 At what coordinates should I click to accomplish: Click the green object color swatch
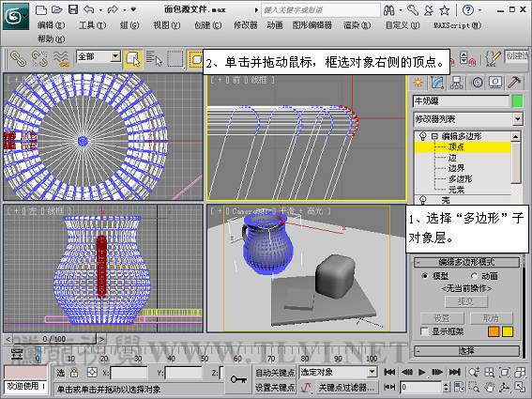pyautogui.click(x=517, y=101)
